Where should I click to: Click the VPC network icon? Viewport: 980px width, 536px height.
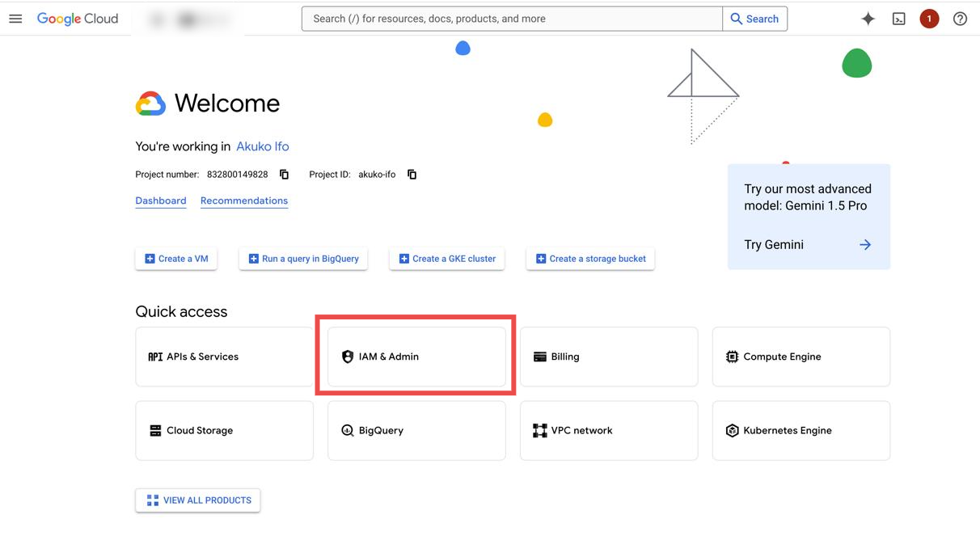[x=539, y=430]
